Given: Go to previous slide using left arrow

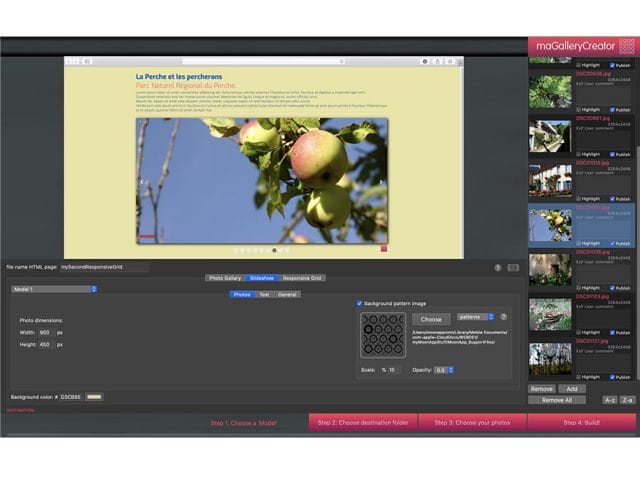Looking at the screenshot, I should (142, 183).
